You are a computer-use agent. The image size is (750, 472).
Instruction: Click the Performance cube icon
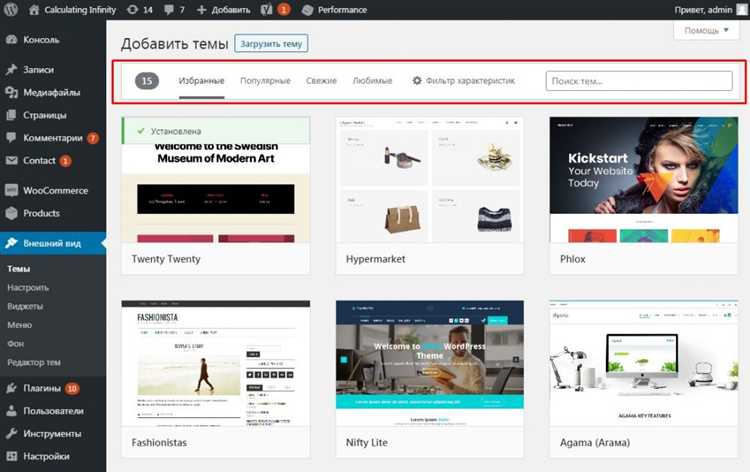pyautogui.click(x=308, y=10)
